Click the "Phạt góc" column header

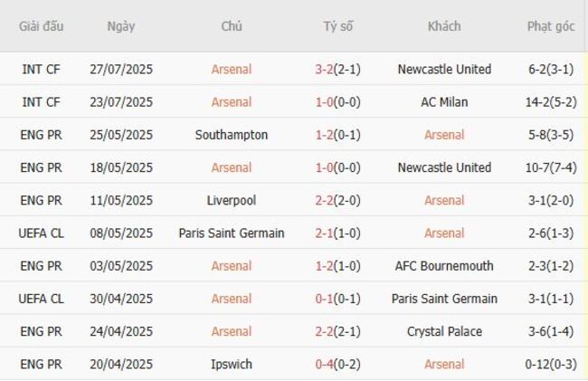pos(551,26)
